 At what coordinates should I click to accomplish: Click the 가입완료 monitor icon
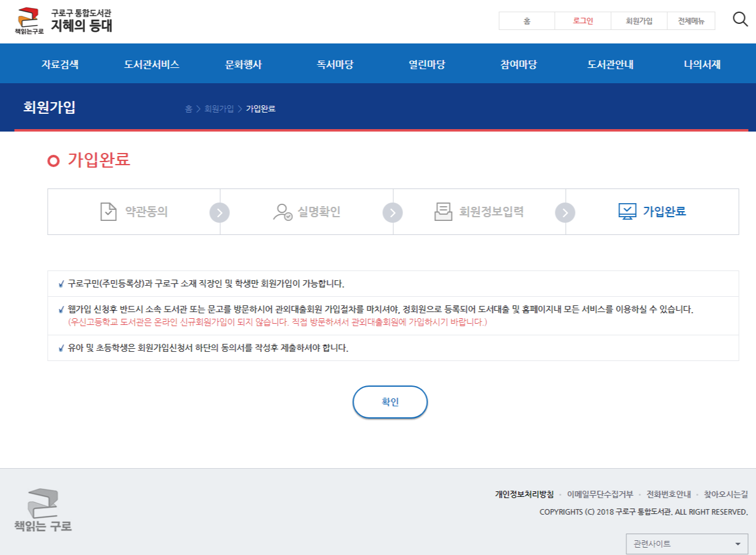pos(628,212)
